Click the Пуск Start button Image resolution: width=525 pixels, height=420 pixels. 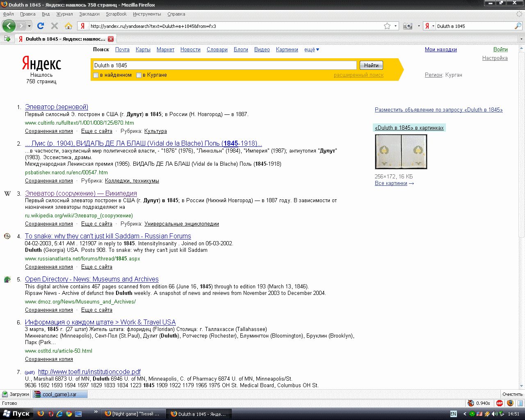coord(16,414)
